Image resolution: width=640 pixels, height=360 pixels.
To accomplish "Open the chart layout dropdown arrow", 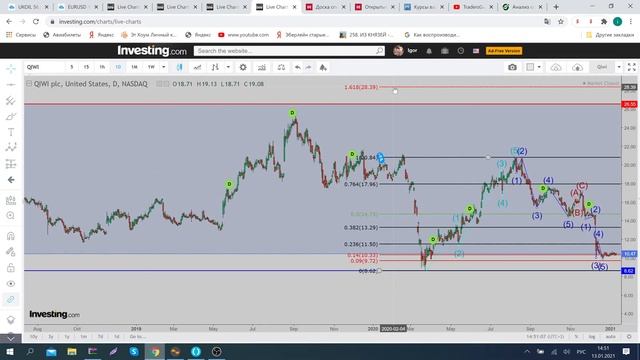I will [539, 67].
